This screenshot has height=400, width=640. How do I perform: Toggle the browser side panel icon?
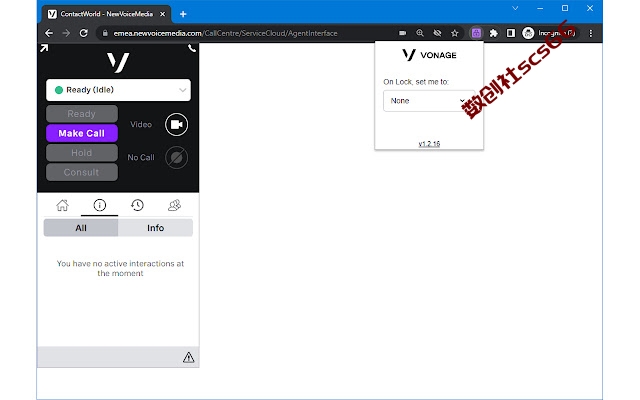(511, 33)
